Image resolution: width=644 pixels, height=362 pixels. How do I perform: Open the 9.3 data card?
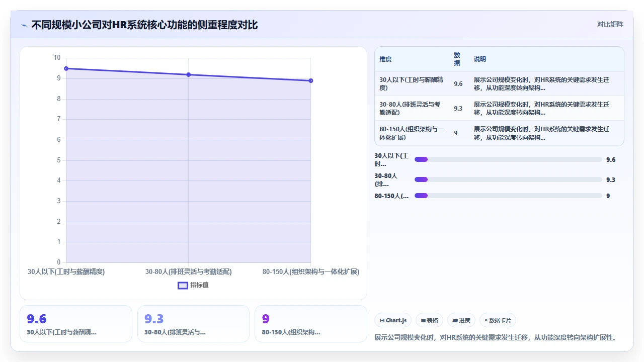pos(193,324)
